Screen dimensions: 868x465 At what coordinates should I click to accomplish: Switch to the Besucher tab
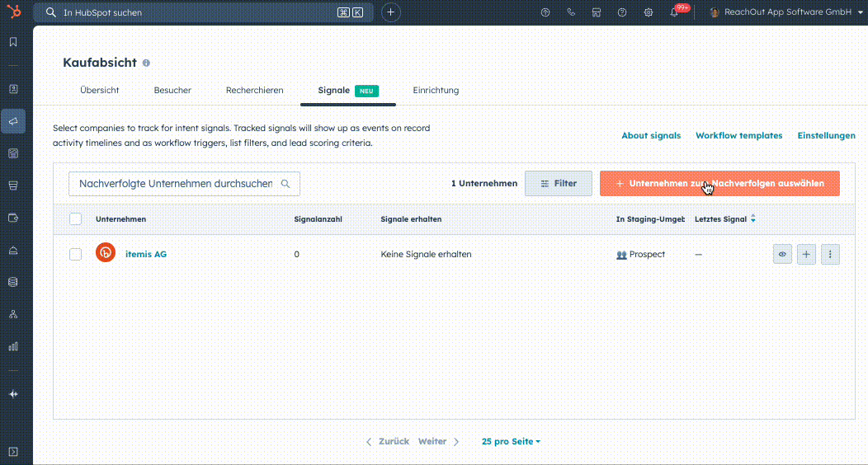click(x=172, y=91)
